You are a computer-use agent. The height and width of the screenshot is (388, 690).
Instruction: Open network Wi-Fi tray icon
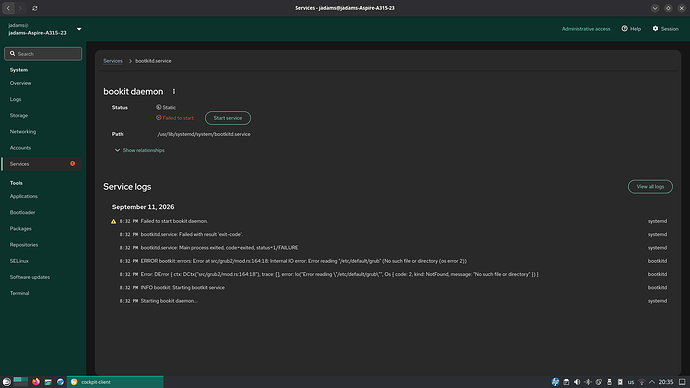pyautogui.click(x=642, y=382)
